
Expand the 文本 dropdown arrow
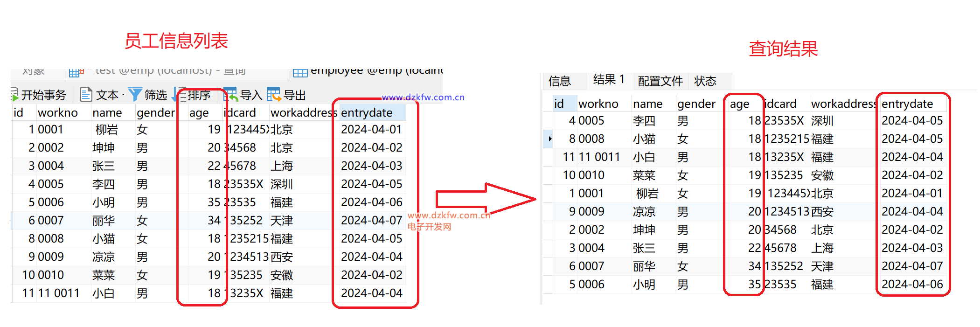pyautogui.click(x=123, y=95)
